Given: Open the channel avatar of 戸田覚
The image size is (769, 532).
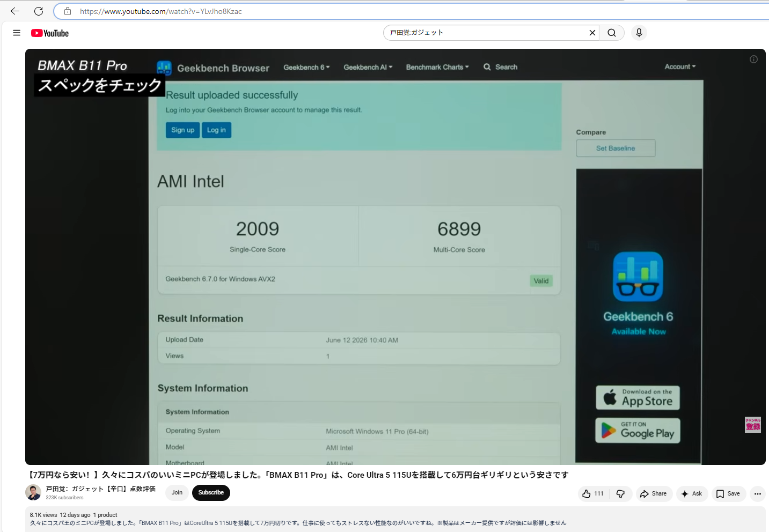Looking at the screenshot, I should click(33, 492).
